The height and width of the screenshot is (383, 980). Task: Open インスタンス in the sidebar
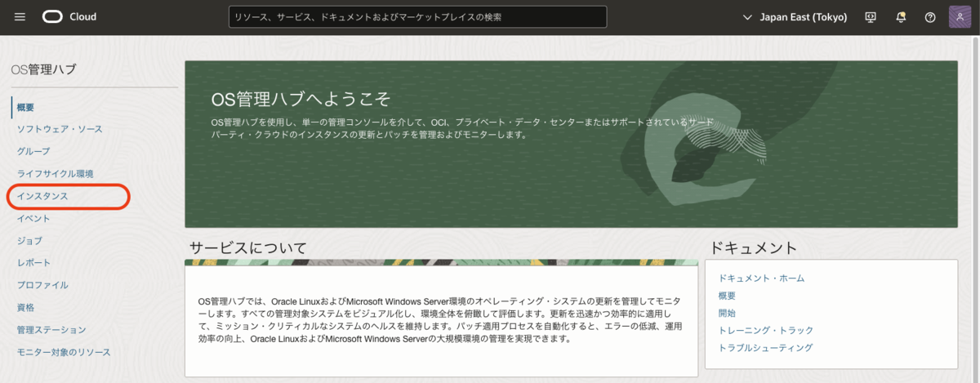[x=42, y=196]
